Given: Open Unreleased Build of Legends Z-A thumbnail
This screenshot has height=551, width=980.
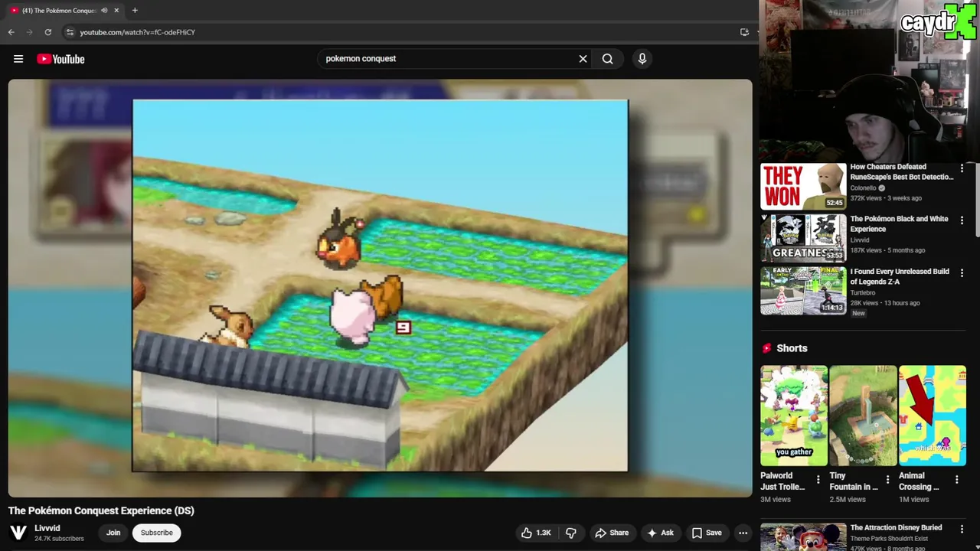Looking at the screenshot, I should (803, 291).
